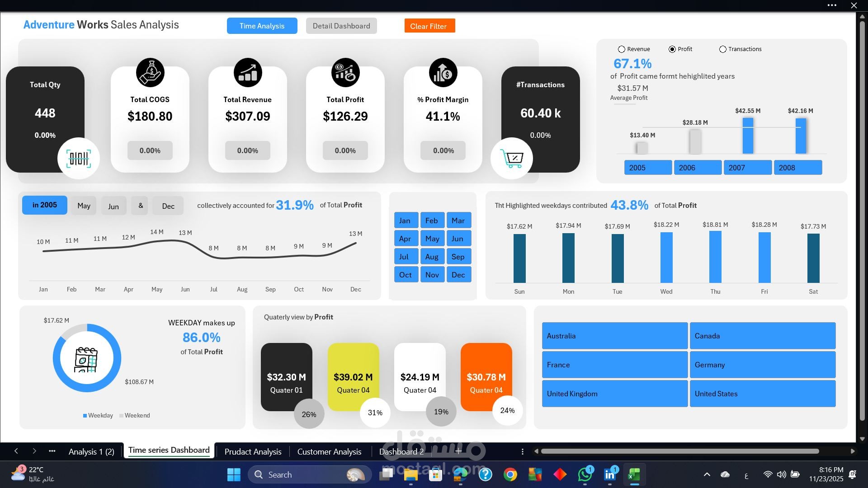Show more hidden sheet tabs ellipsis
Image resolution: width=868 pixels, height=488 pixels.
point(52,451)
